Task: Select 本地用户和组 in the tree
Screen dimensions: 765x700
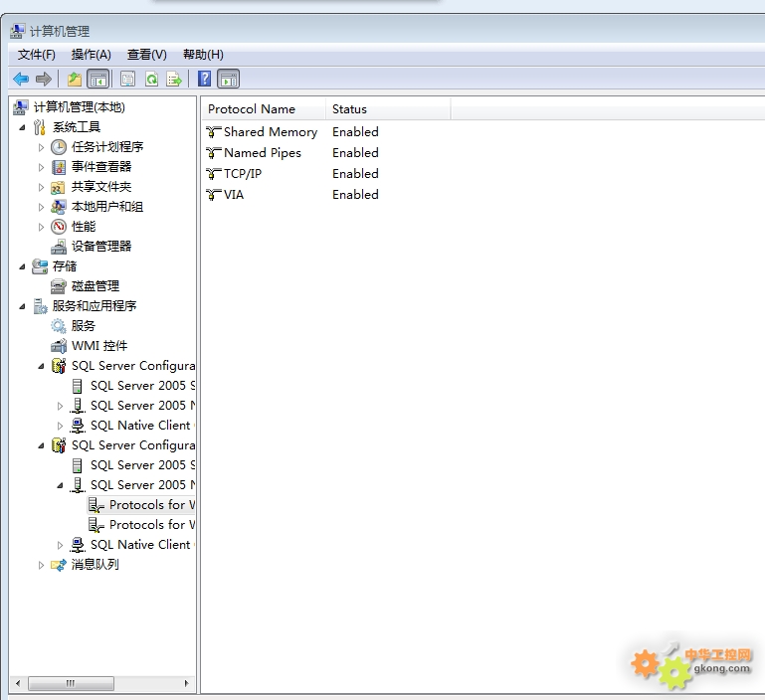Action: click(x=107, y=207)
